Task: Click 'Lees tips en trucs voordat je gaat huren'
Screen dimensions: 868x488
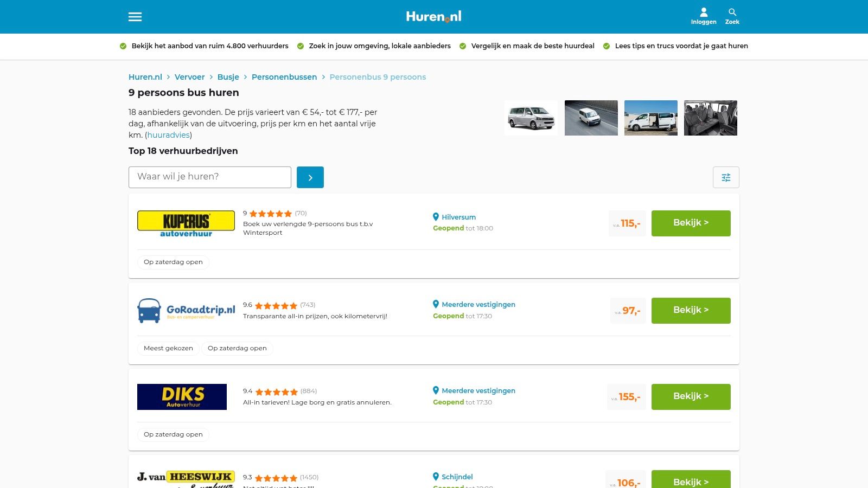Action: point(681,46)
